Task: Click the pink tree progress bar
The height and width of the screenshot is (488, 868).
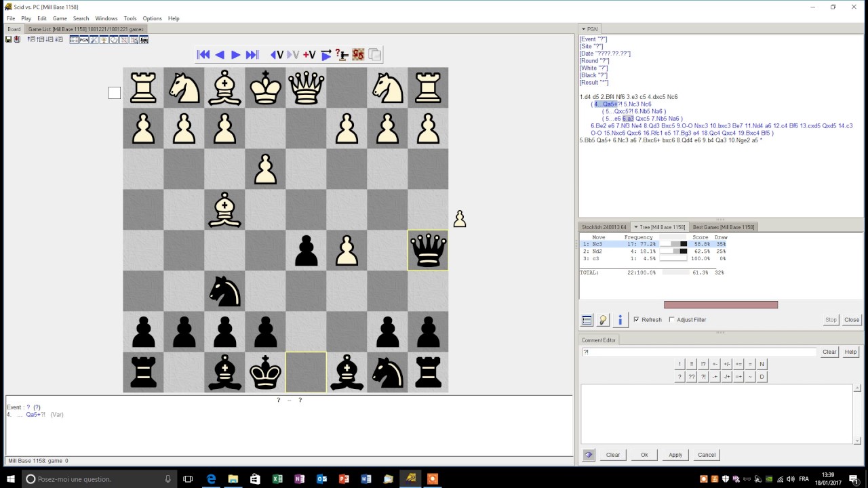Action: [721, 305]
